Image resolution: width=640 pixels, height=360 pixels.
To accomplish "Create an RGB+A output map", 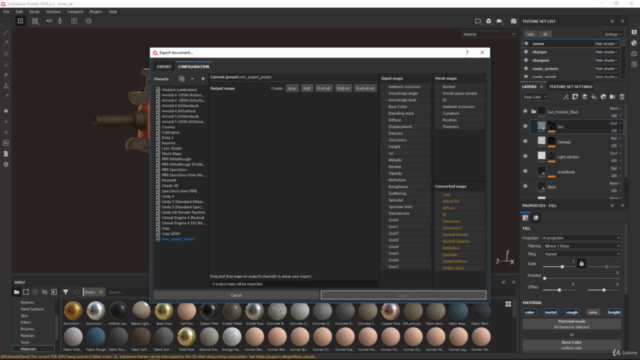I will [343, 88].
